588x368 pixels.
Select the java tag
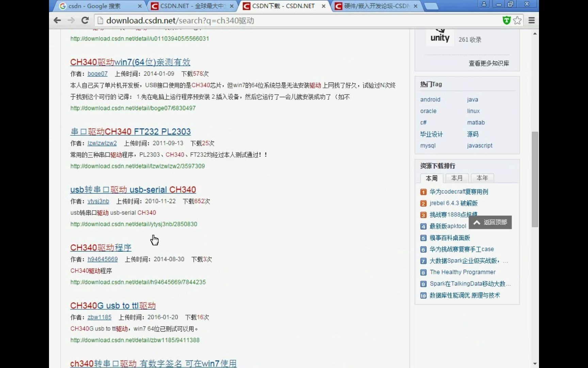pos(472,99)
